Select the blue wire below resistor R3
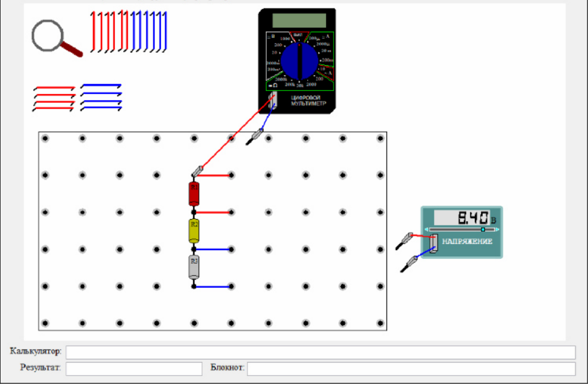This screenshot has width=588, height=384. [213, 287]
